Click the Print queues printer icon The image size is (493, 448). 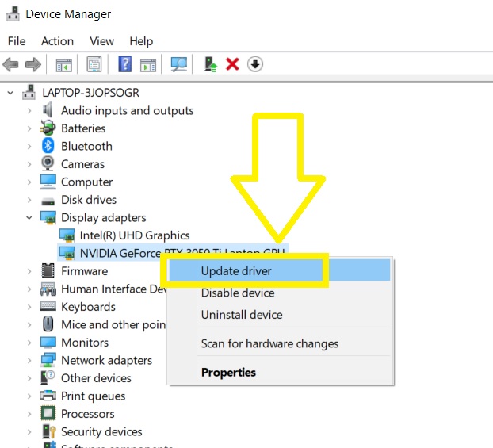click(48, 396)
